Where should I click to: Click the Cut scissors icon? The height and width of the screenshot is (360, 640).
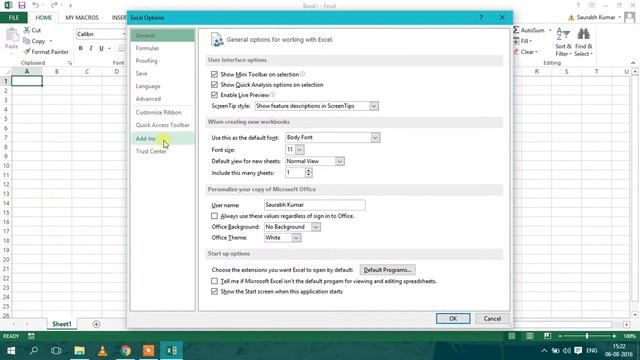[x=27, y=30]
